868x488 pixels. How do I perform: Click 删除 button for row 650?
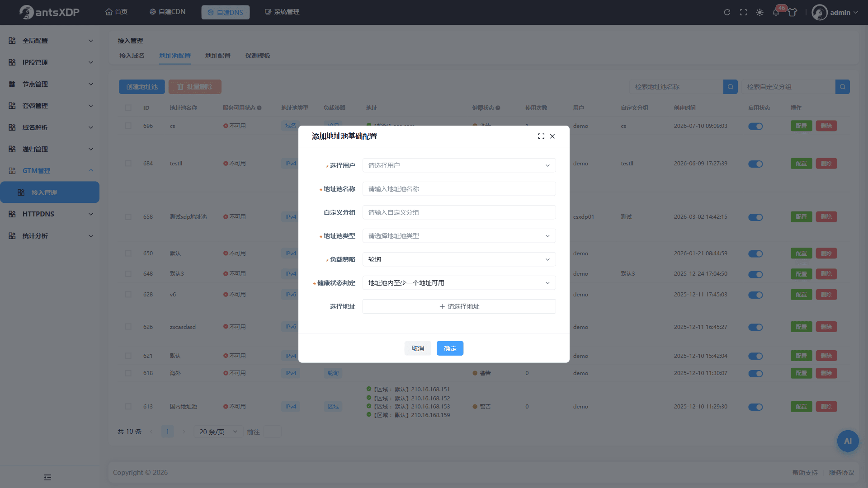tap(826, 253)
